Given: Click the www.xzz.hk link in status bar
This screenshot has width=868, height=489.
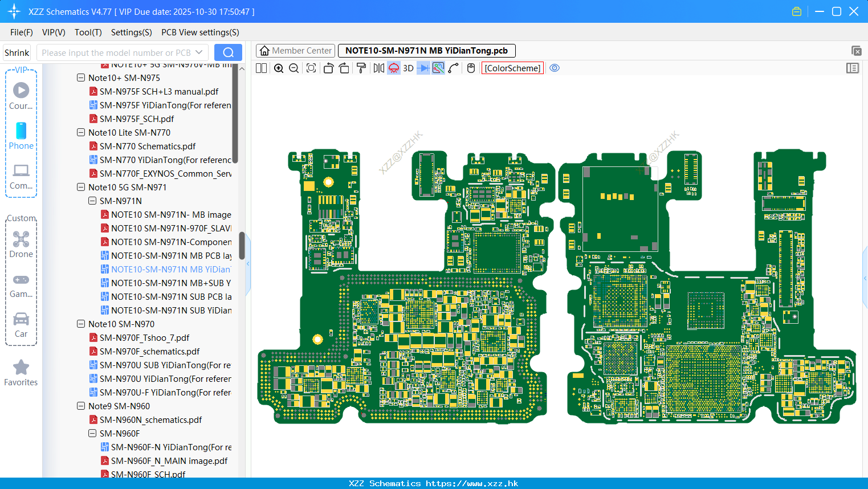Looking at the screenshot, I should (x=472, y=483).
